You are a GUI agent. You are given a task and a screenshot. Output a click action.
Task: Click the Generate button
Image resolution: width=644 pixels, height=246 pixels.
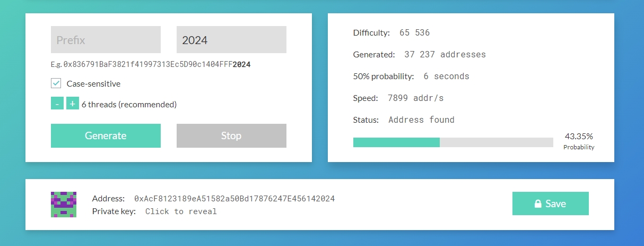106,135
